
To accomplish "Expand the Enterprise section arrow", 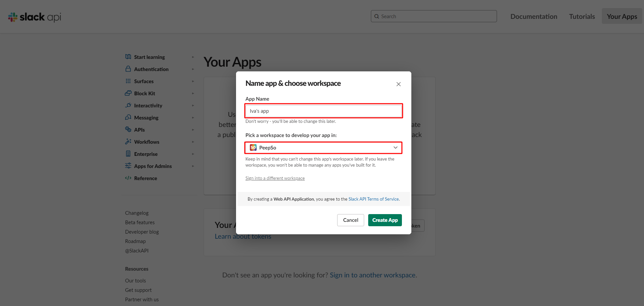I will tap(193, 154).
